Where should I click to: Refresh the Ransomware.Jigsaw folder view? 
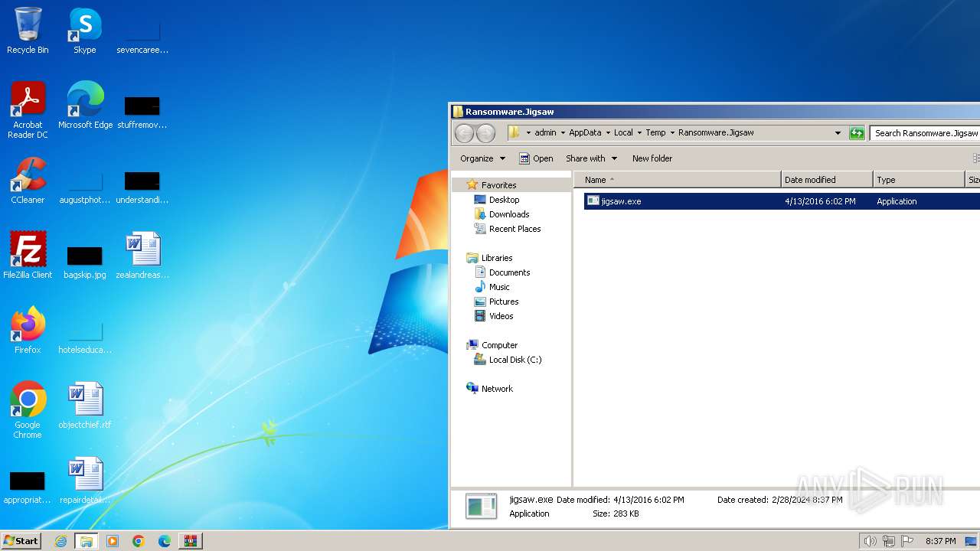[x=857, y=133]
